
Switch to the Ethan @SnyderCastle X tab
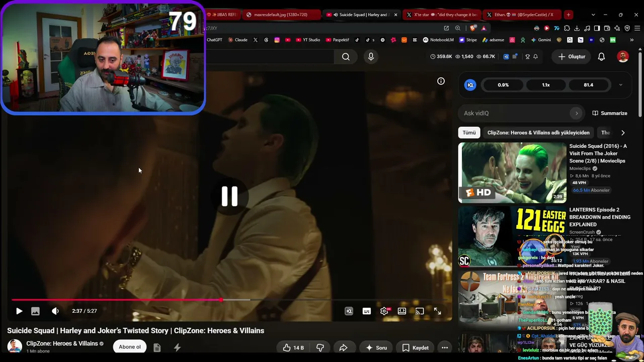[522, 15]
